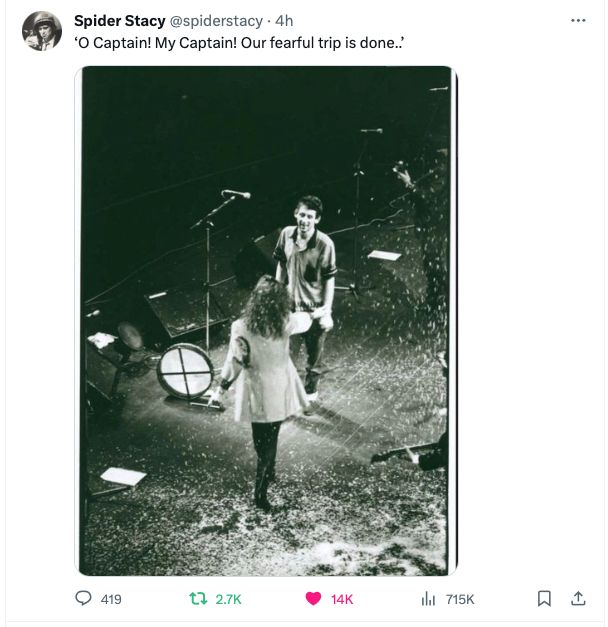Click the reply speech bubble icon
This screenshot has width=608, height=627.
pos(84,599)
